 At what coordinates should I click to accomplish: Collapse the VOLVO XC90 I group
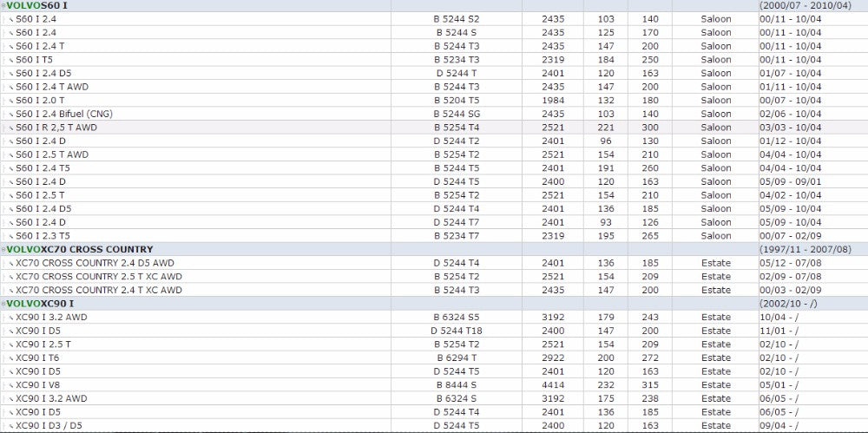[x=3, y=304]
